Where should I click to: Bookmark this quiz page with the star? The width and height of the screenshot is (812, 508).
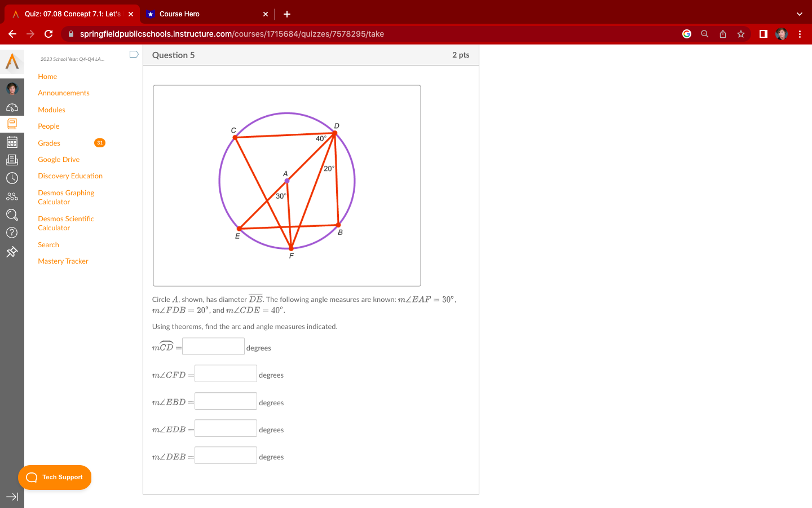coord(740,34)
